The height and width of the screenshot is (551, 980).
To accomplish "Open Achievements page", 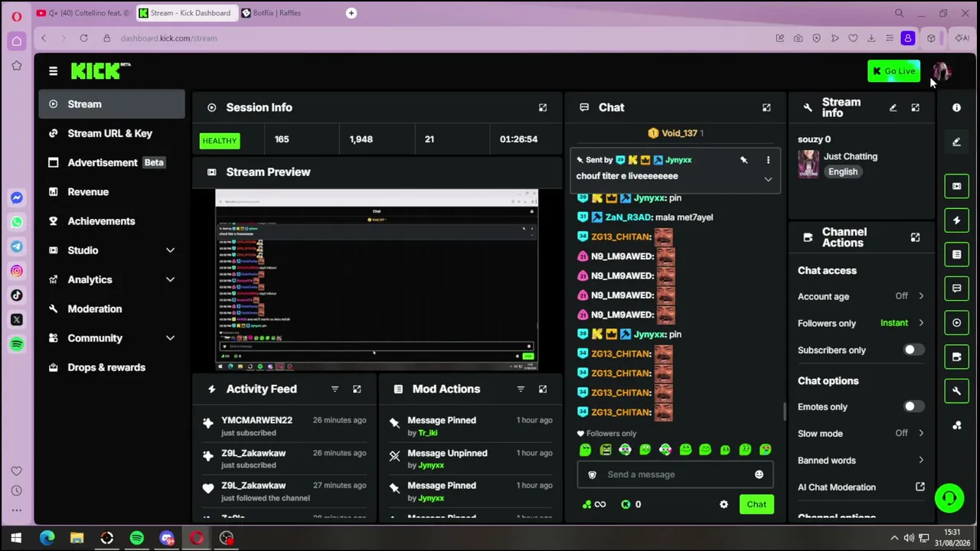I will [x=112, y=221].
